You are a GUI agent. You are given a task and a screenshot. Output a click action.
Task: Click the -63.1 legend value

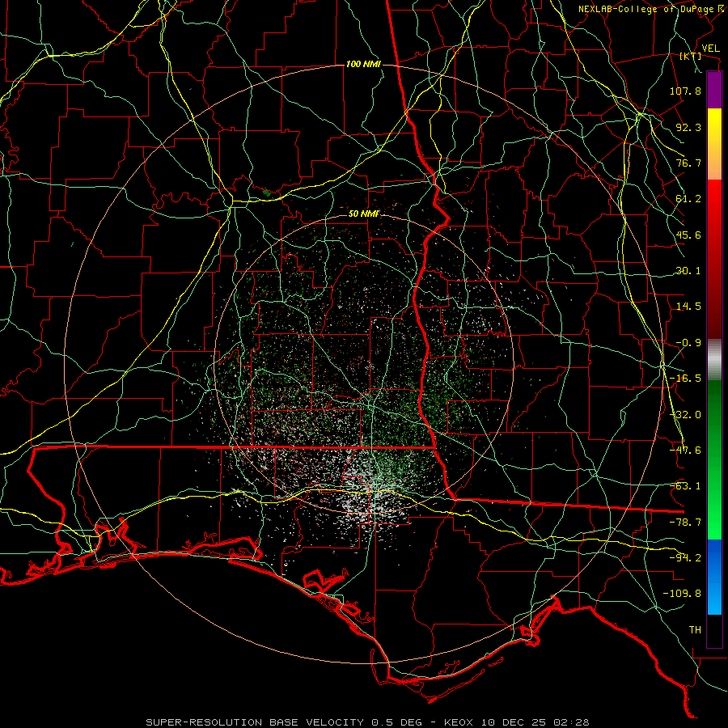tap(685, 486)
